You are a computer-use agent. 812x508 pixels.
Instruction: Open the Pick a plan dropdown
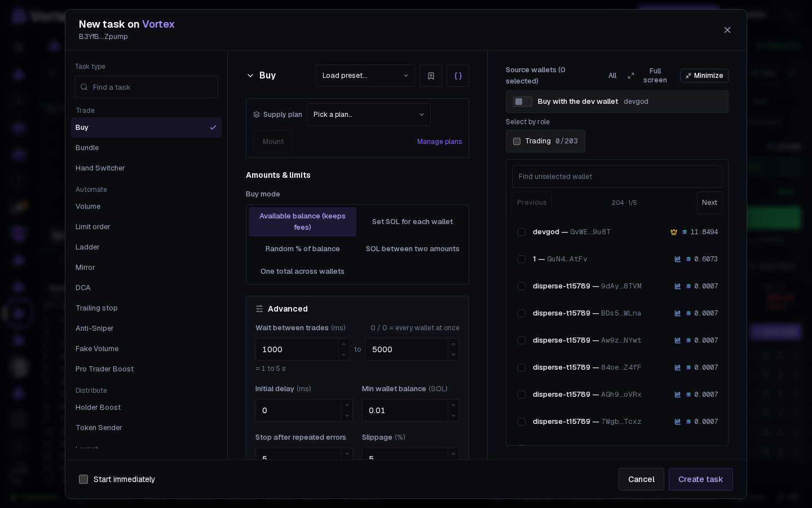pos(369,115)
